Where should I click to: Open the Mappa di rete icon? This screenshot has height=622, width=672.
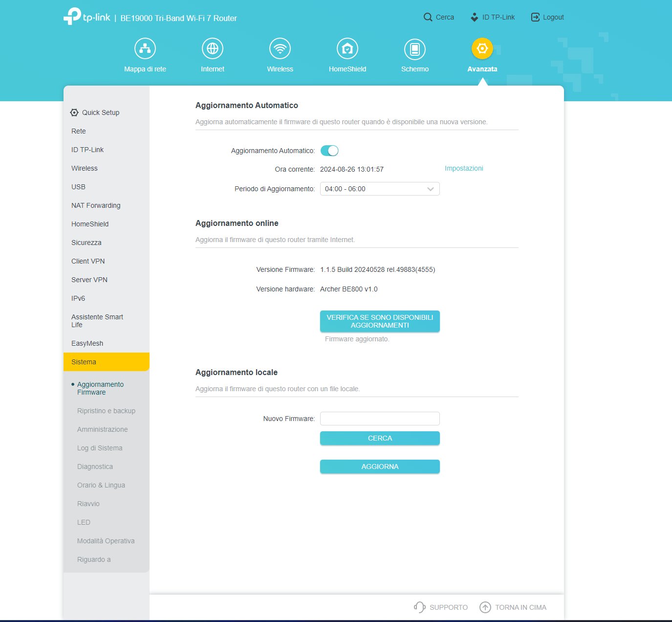point(145,48)
